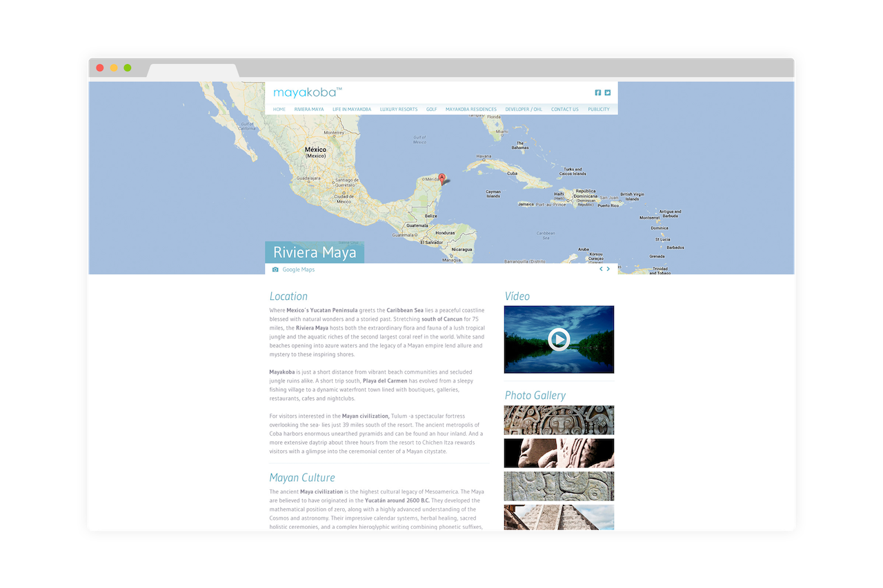
Task: Click the Guadalajara label on the map
Action: (x=308, y=178)
